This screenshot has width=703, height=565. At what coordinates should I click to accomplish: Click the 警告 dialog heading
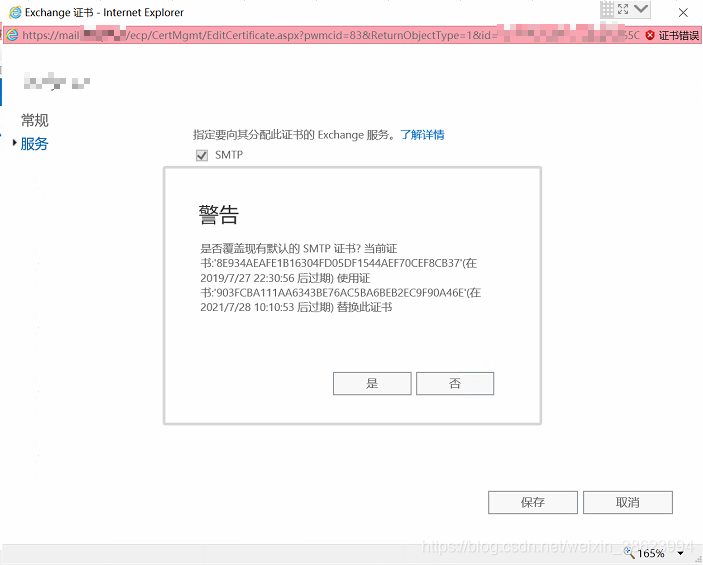(219, 214)
